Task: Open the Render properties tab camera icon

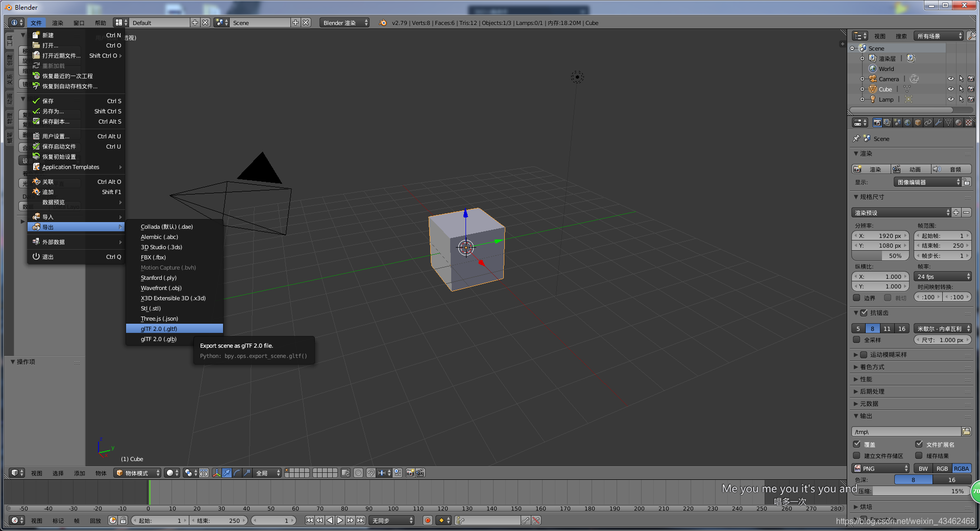Action: [x=877, y=123]
